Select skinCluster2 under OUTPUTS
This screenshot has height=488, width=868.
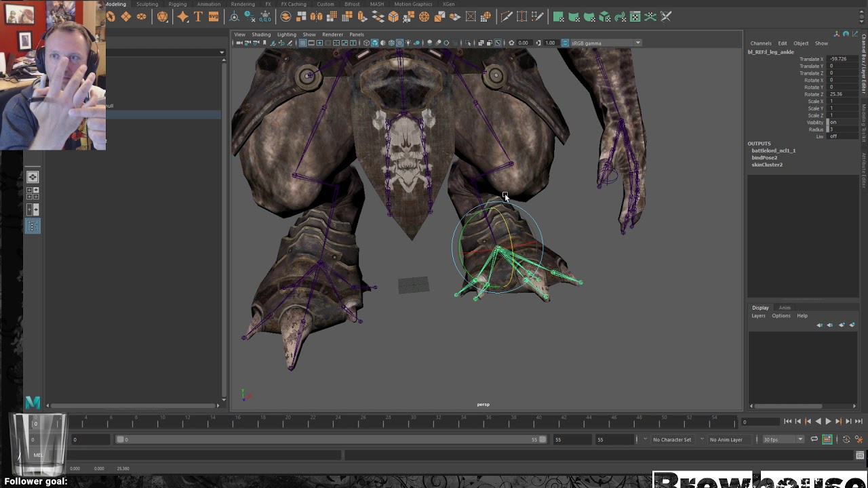767,165
